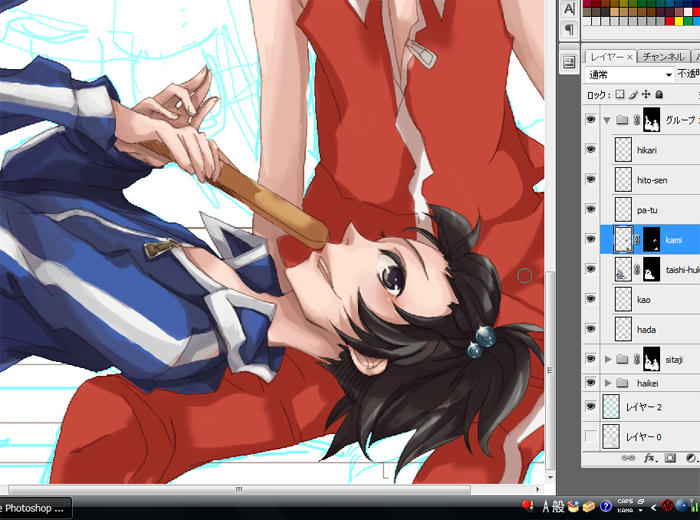This screenshot has height=520, width=700.
Task: Hide the sitaji group
Action: click(591, 359)
